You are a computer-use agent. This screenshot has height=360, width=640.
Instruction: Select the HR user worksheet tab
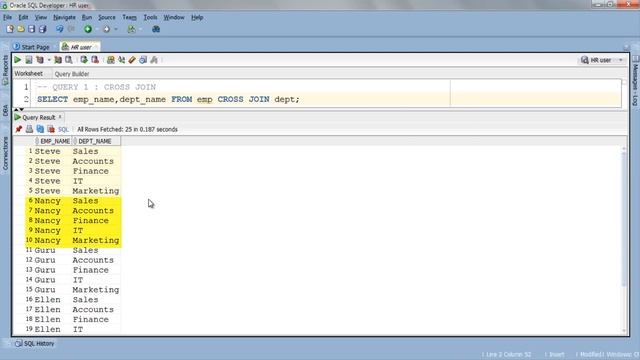(x=80, y=47)
